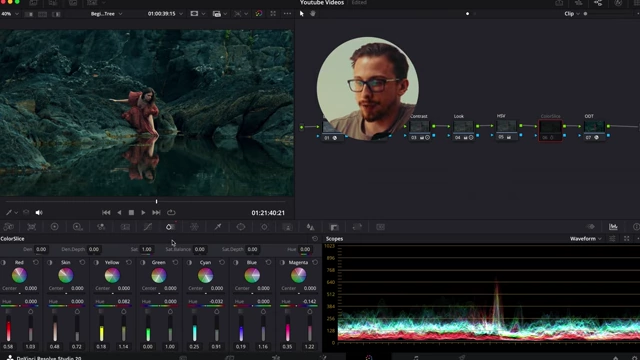Open the Sizing palette
Image resolution: width=640 pixels, height=360 pixels.
click(357, 227)
